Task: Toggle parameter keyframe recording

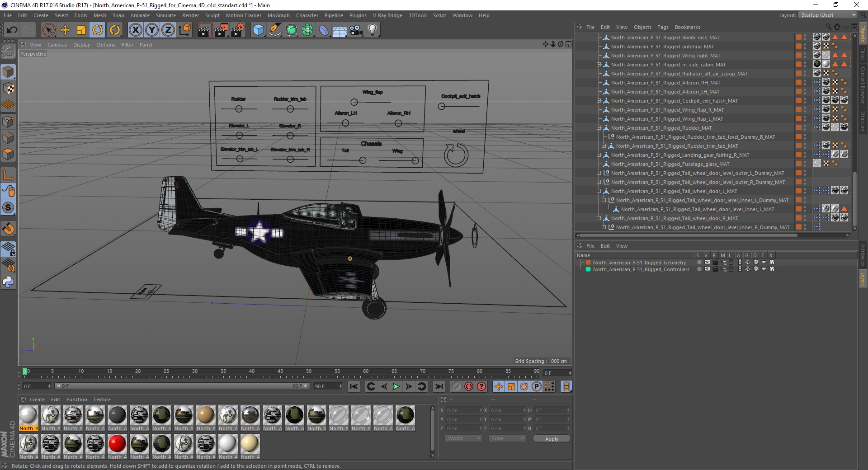Action: pos(537,386)
